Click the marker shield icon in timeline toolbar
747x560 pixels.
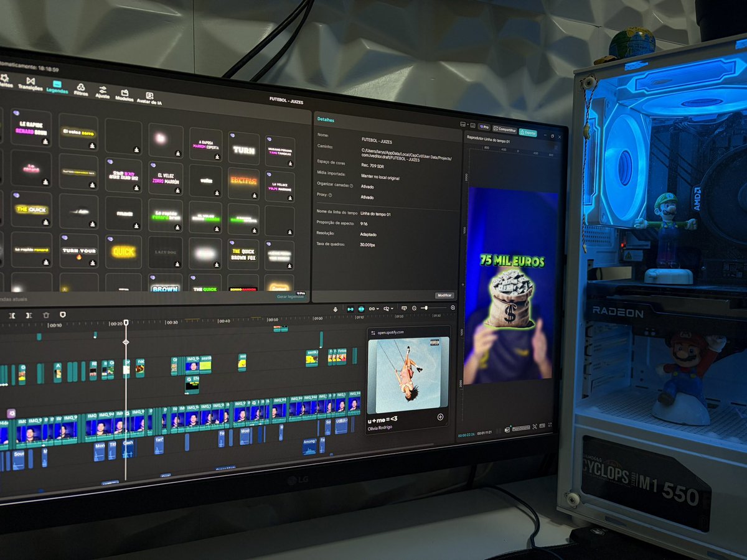(62, 315)
